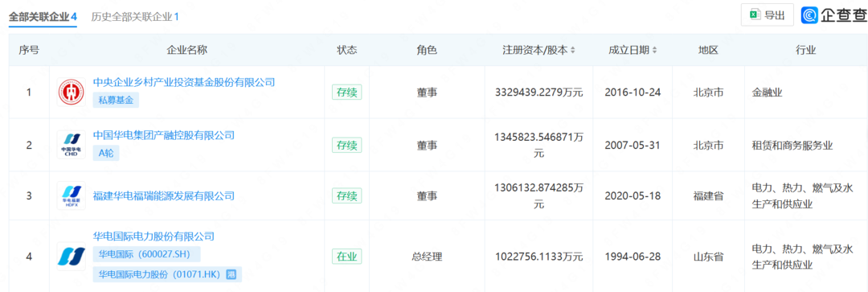This screenshot has width=868, height=292.
Task: Click the 存续 status of row 1
Action: pos(347,93)
